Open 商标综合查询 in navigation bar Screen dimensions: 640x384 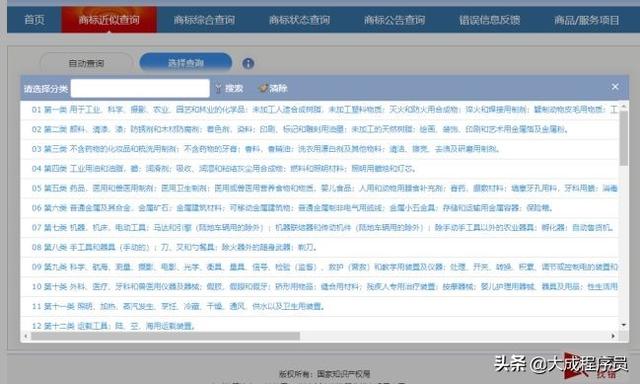[x=204, y=20]
